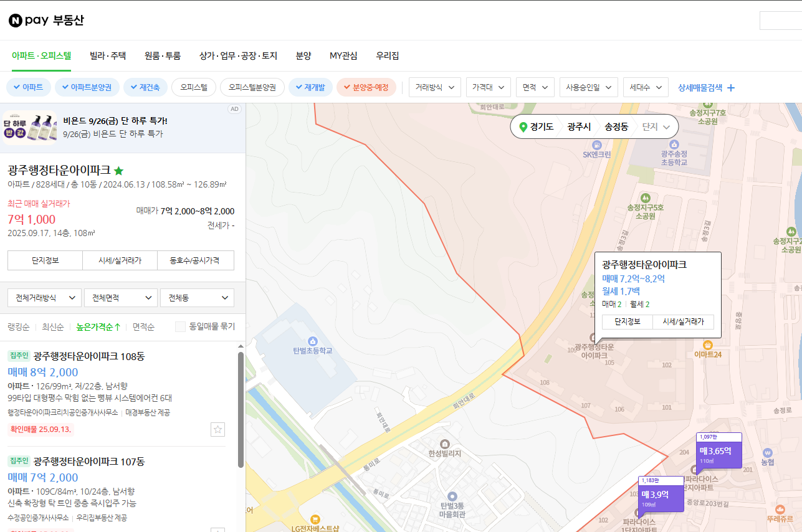
Task: Open the 사용승인일 dropdown
Action: pyautogui.click(x=589, y=87)
